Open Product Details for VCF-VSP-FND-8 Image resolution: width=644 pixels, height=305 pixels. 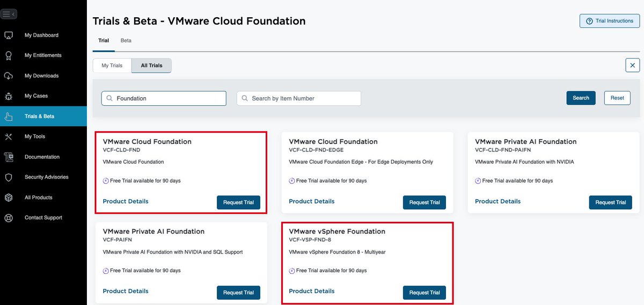(312, 291)
